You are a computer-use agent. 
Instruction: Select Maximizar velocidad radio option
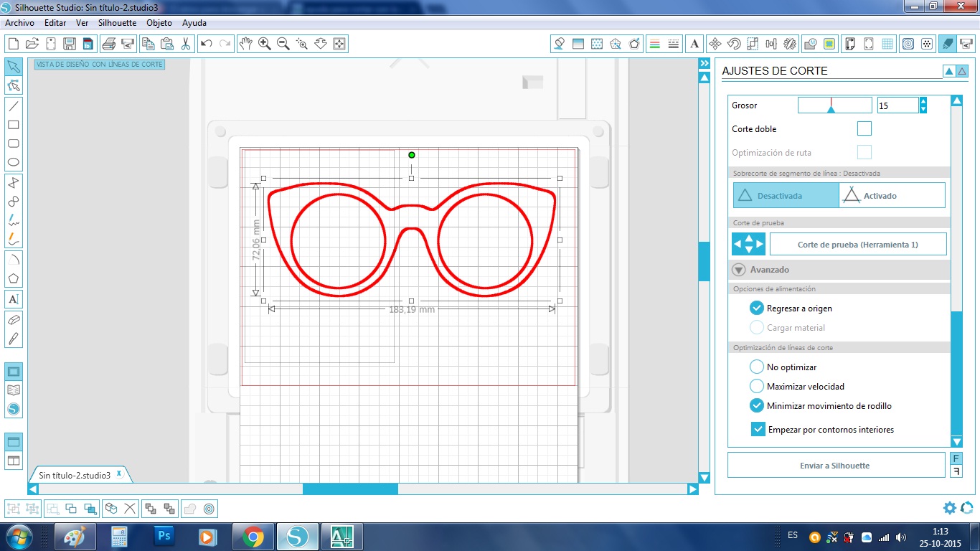click(x=757, y=387)
